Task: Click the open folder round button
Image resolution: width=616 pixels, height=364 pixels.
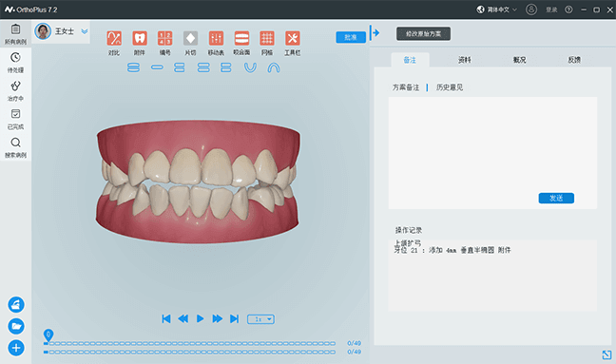Action: [x=16, y=326]
